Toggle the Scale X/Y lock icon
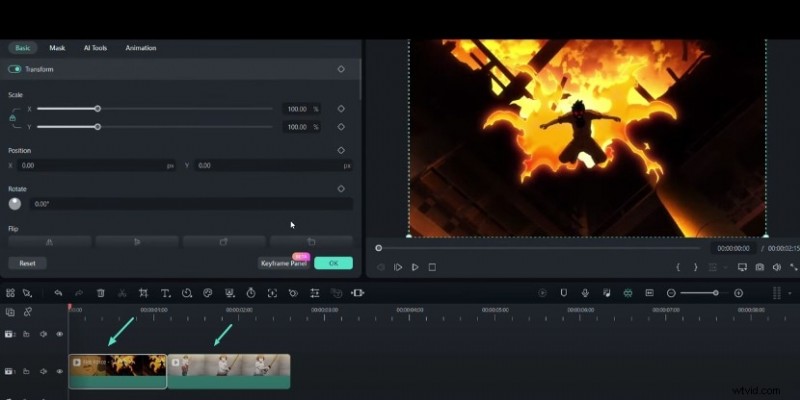 click(13, 118)
